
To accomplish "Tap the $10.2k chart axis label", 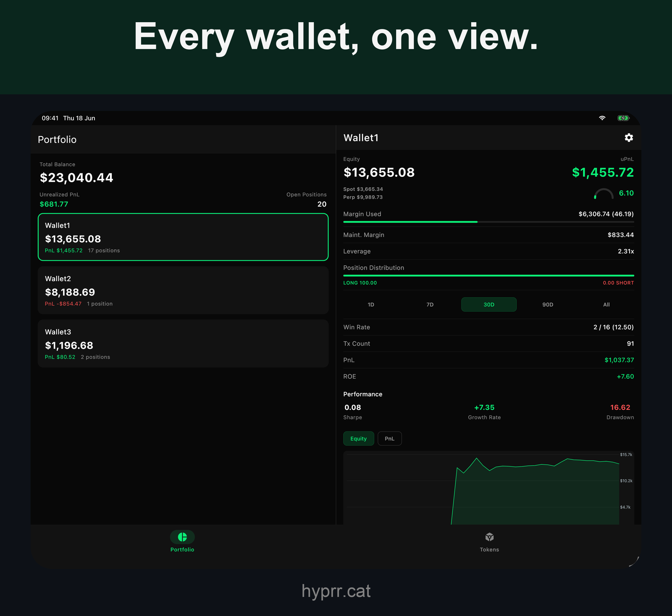I will pos(626,481).
